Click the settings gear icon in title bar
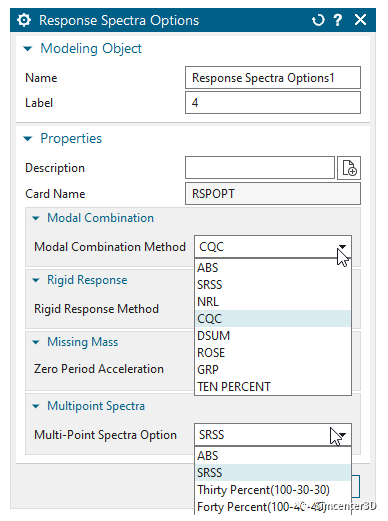Screen dimensions: 388x521 [24, 20]
